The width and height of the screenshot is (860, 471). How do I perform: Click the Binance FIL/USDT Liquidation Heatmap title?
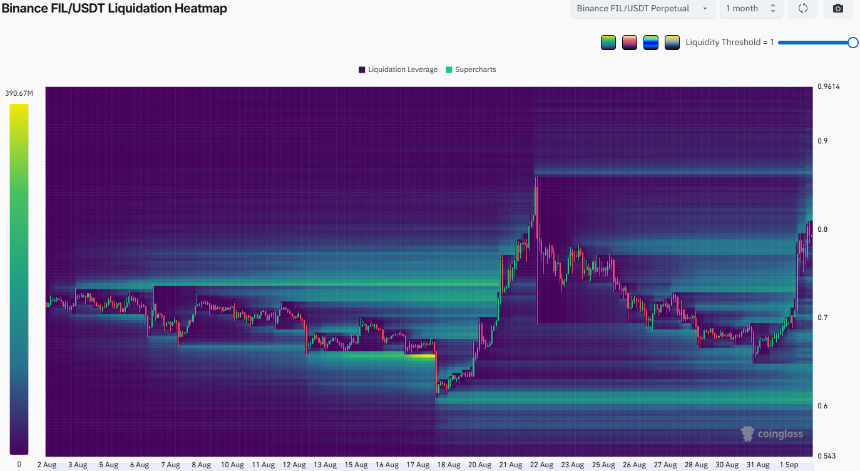[114, 8]
